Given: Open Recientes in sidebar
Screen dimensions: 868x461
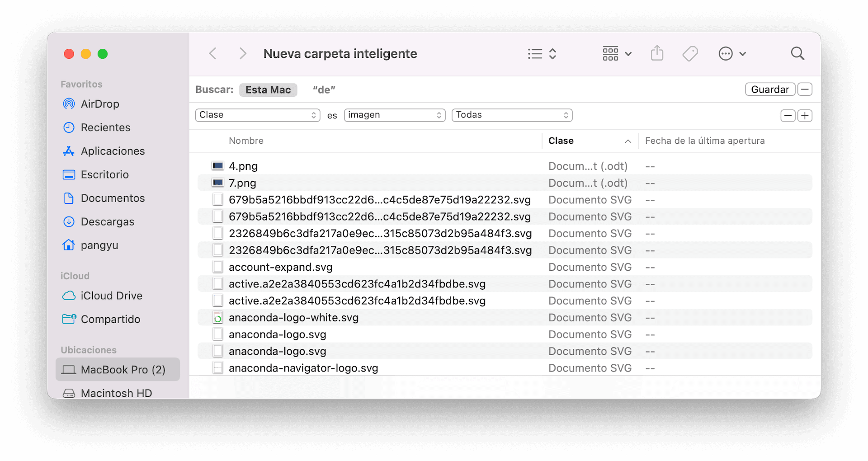Looking at the screenshot, I should coord(118,127).
